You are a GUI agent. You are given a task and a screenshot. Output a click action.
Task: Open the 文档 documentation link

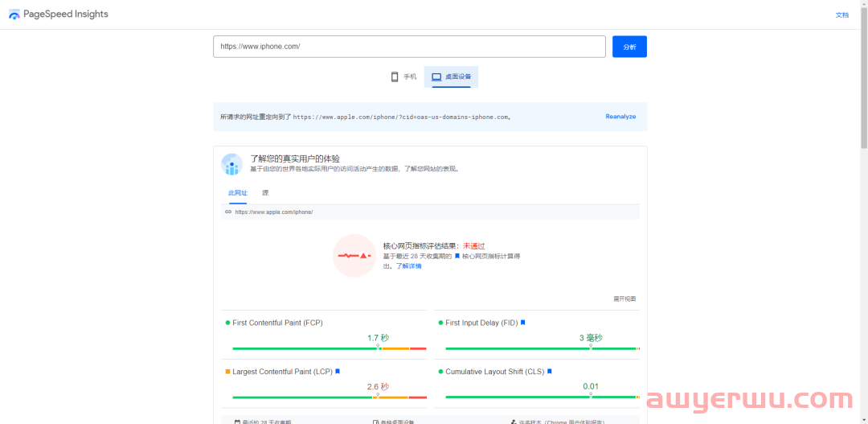tap(842, 15)
